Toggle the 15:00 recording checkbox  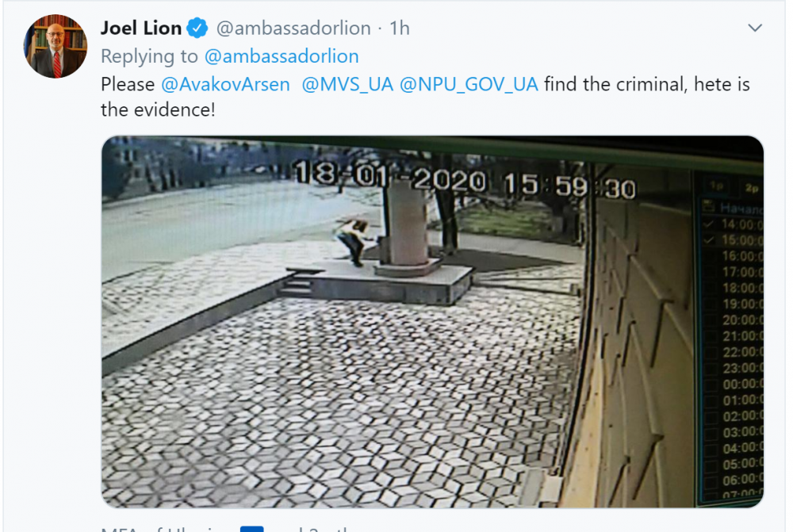point(708,240)
